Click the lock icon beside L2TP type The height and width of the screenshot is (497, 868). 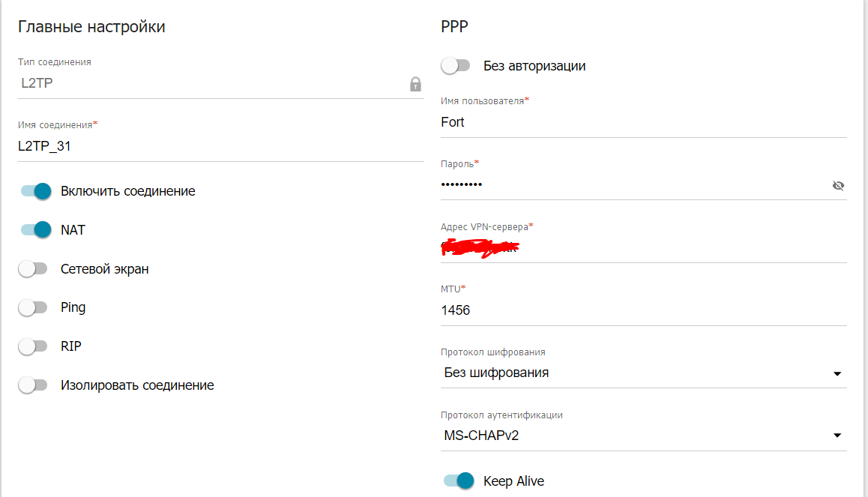[x=415, y=84]
